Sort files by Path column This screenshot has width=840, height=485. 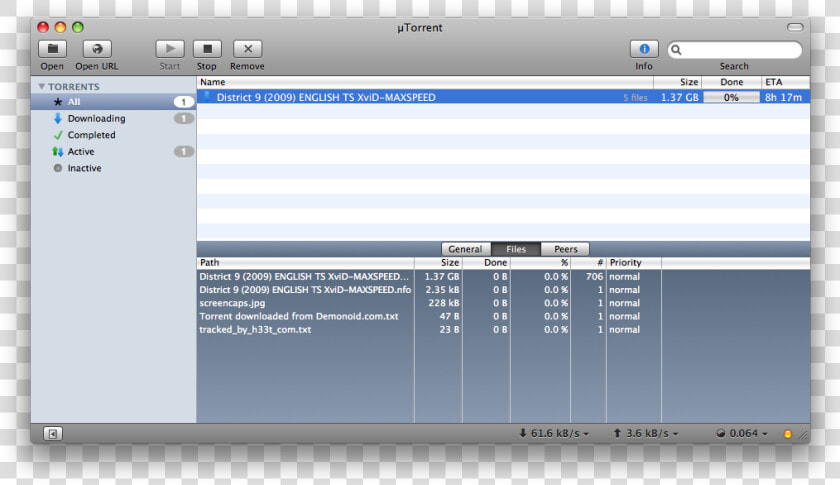click(305, 263)
